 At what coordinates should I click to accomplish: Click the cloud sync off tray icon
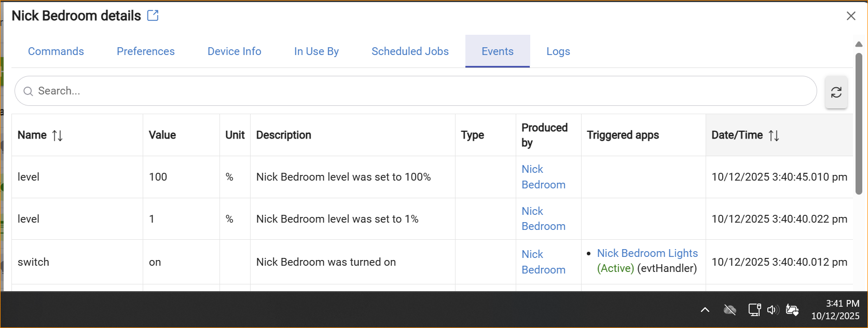tap(729, 310)
